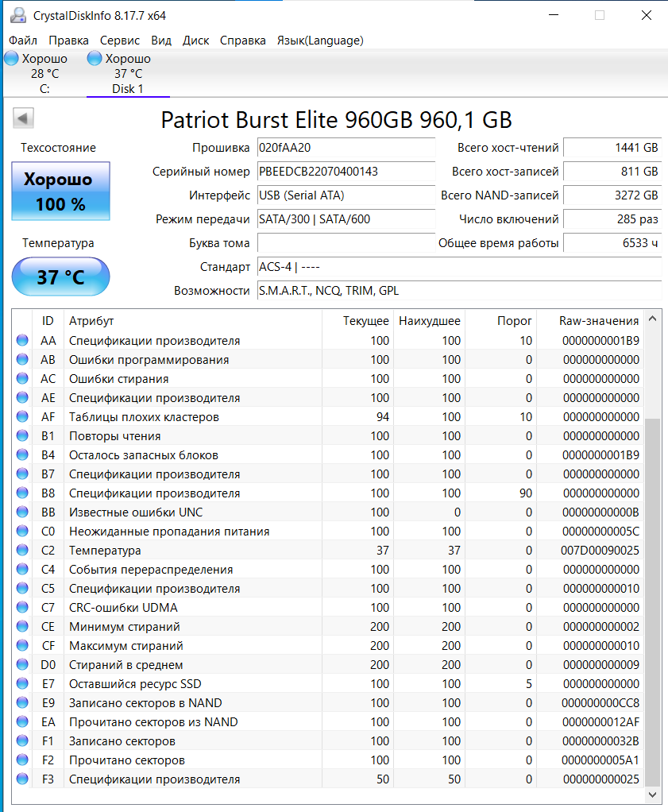Select row Прочитано секторов из NAND
Screen dimensions: 668x812
coord(328,722)
